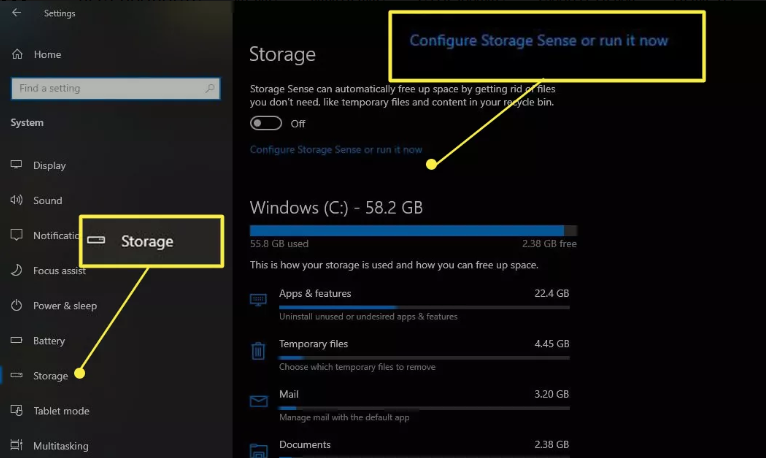Screen dimensions: 766x458
Task: Click the small Configure Storage Sense link under the toggle
Action: coord(336,150)
